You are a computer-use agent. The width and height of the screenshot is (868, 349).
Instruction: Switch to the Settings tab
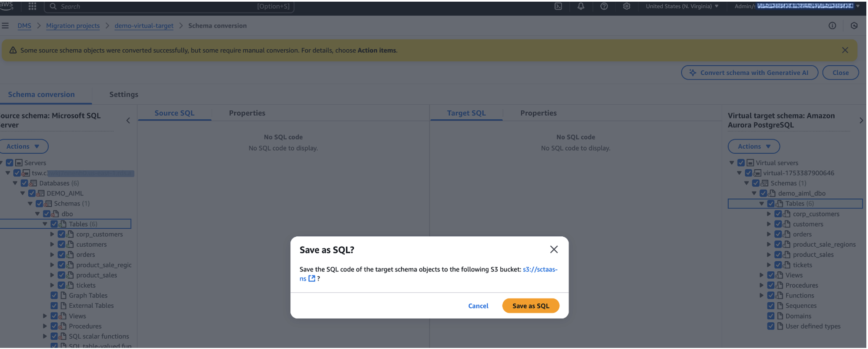coord(124,94)
